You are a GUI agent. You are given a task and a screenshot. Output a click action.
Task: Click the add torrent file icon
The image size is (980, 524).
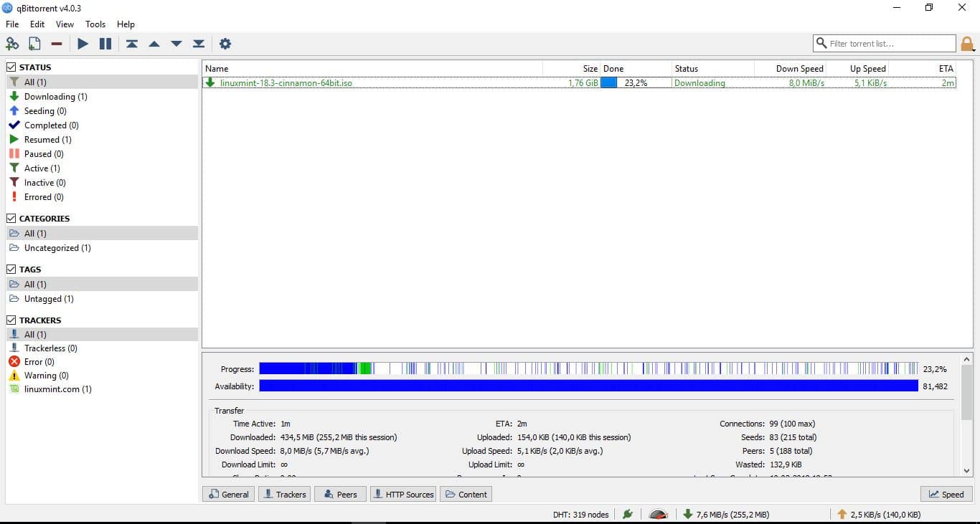(34, 44)
